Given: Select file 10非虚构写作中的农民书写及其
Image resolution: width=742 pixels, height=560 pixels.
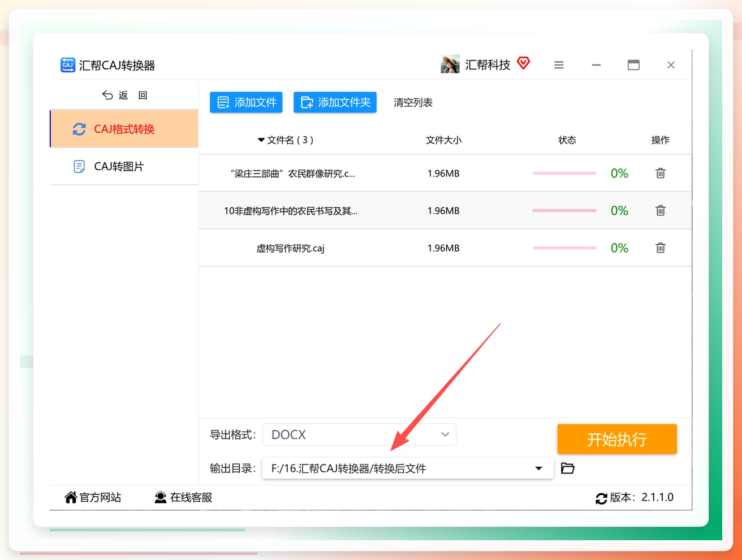Looking at the screenshot, I should [291, 211].
